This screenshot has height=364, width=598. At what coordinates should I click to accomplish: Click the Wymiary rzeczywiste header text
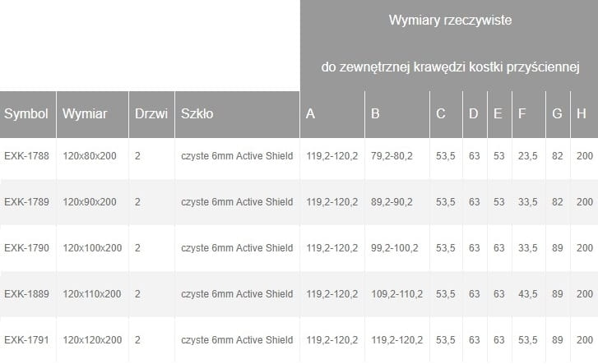[451, 21]
